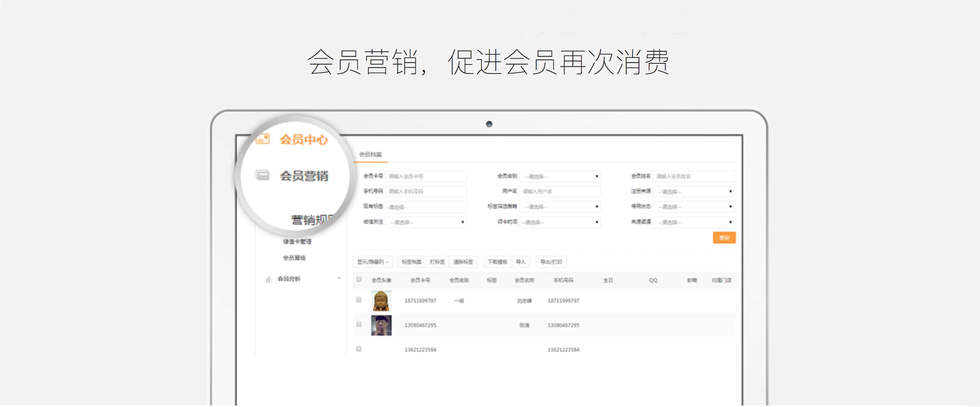
Task: Click the 会员营销 sidebar icon
Action: click(262, 176)
